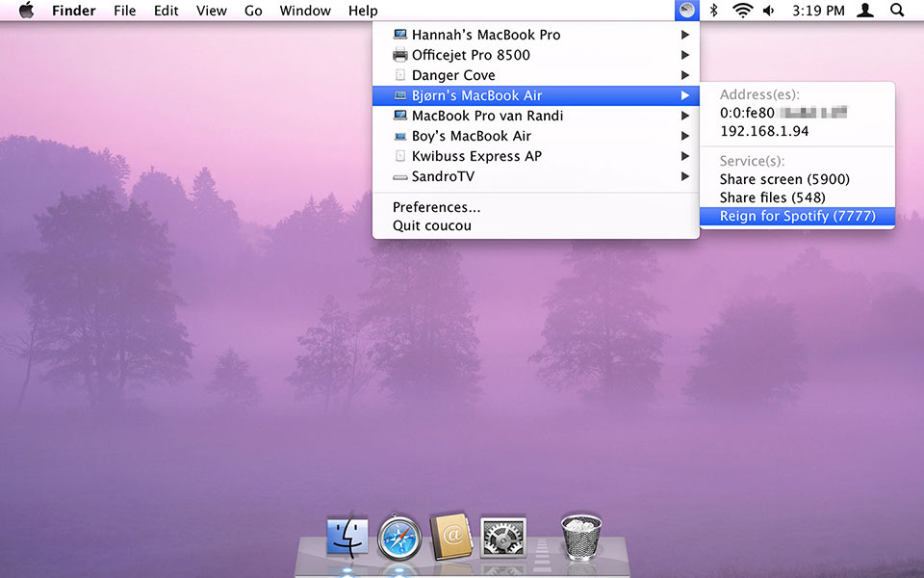This screenshot has width=924, height=578.
Task: Open the Go menu
Action: pyautogui.click(x=253, y=11)
